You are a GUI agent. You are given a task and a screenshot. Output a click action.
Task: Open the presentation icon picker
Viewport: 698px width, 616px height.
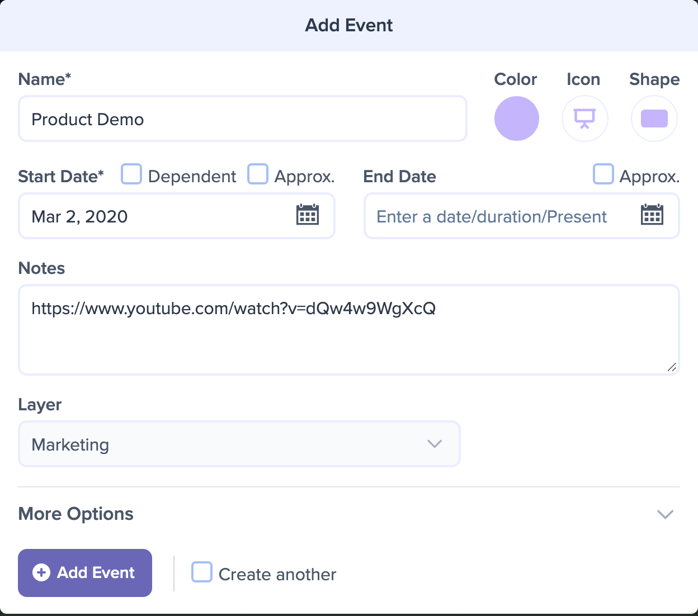click(x=584, y=119)
